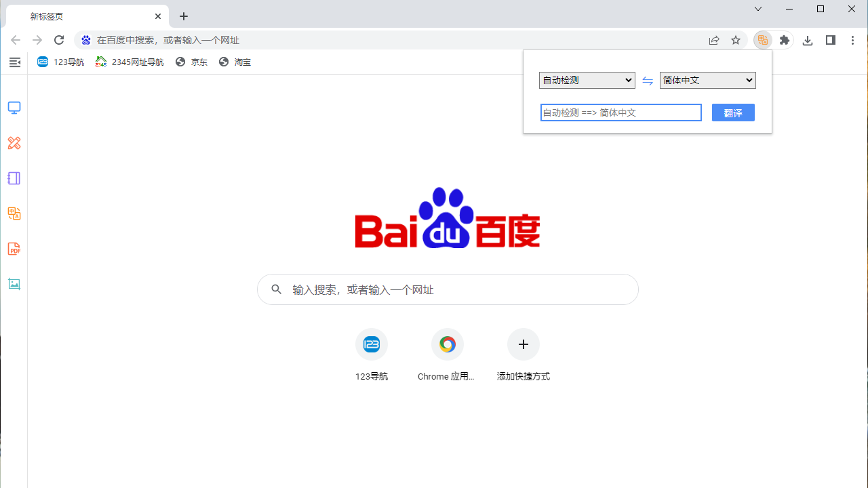Select the markup/editing tool icon in sidebar
868x488 pixels.
coord(14,143)
